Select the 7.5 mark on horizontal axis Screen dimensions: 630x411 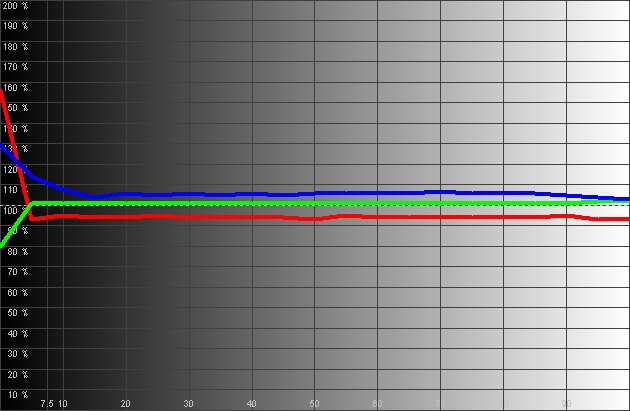coord(46,404)
